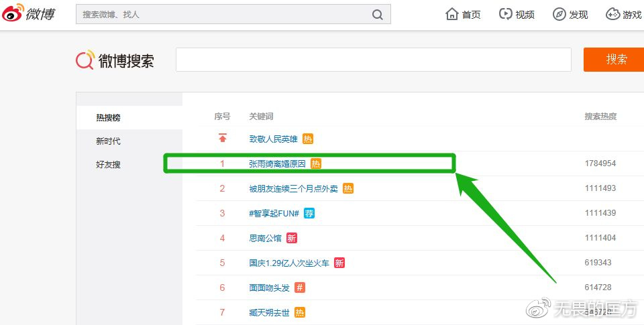Click 热 badge next to 臧天朔去世
This screenshot has height=325, width=644.
click(x=300, y=313)
